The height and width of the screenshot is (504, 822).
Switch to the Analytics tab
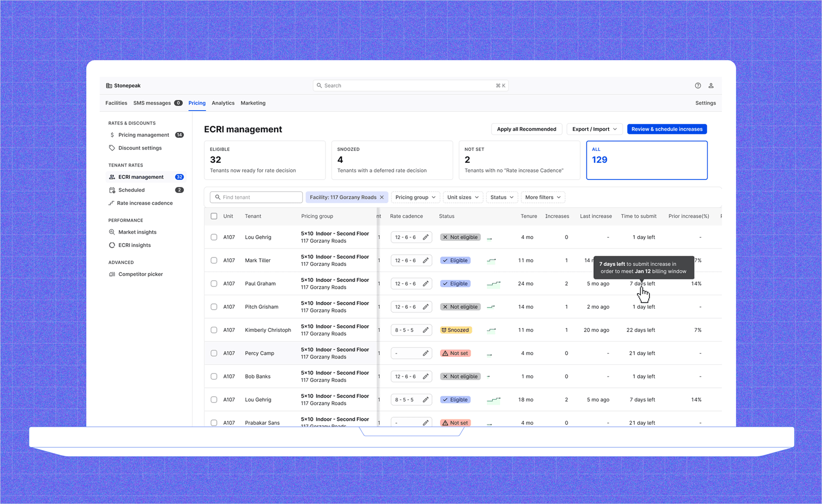pos(223,103)
